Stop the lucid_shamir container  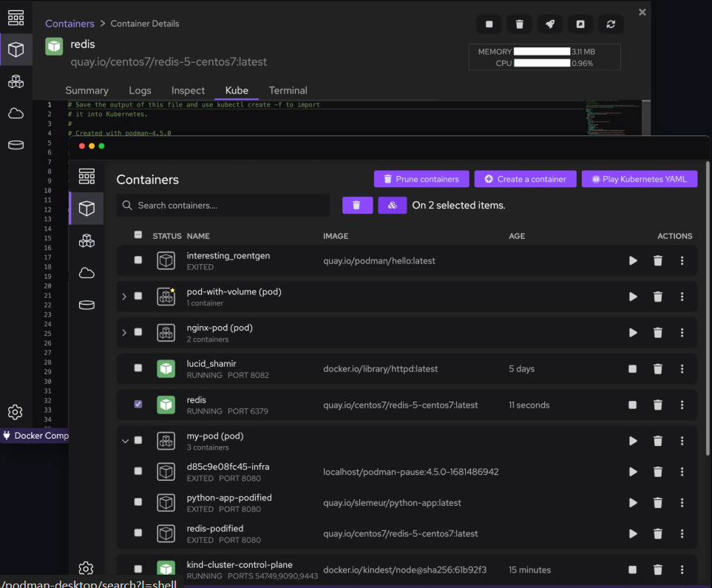tap(633, 368)
